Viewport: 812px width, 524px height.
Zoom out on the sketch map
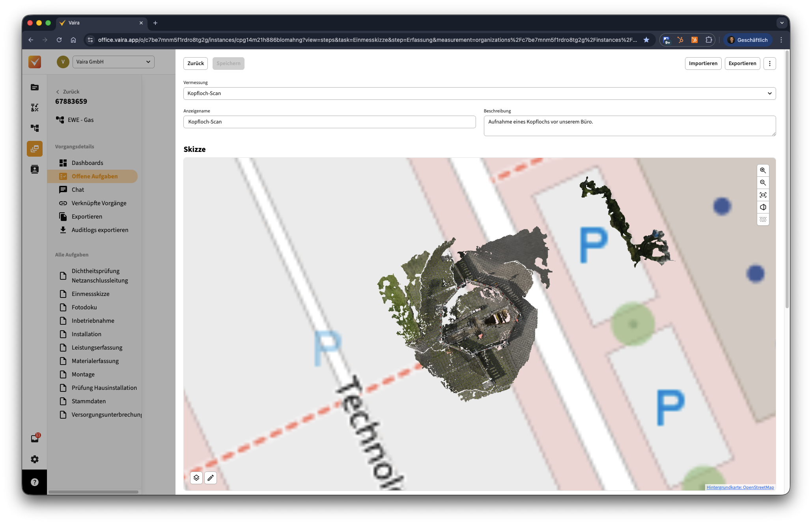(763, 183)
